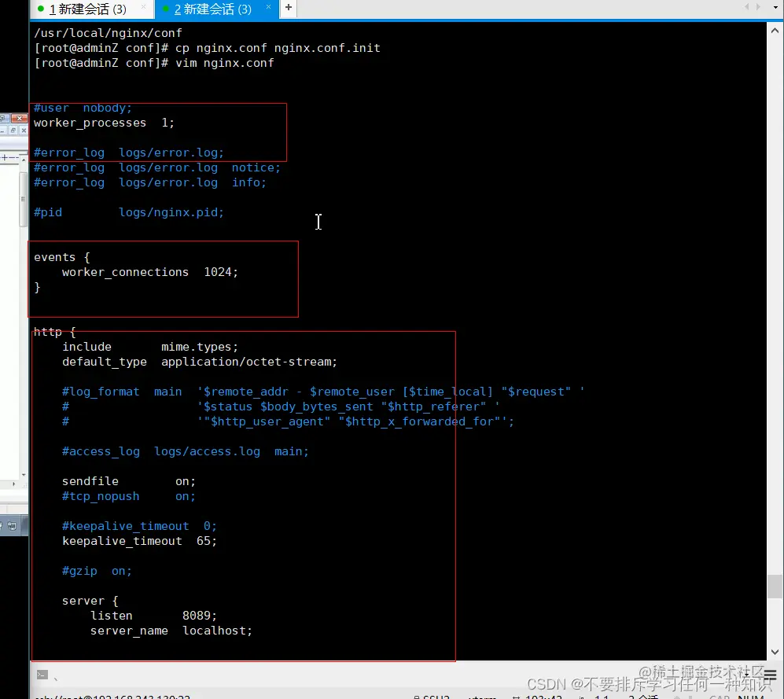The image size is (784, 699).
Task: Click '#gzip on;' line
Action: click(97, 571)
